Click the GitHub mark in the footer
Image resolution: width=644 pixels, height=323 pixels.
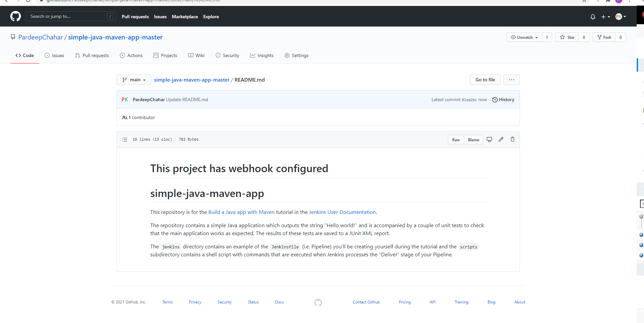click(318, 302)
